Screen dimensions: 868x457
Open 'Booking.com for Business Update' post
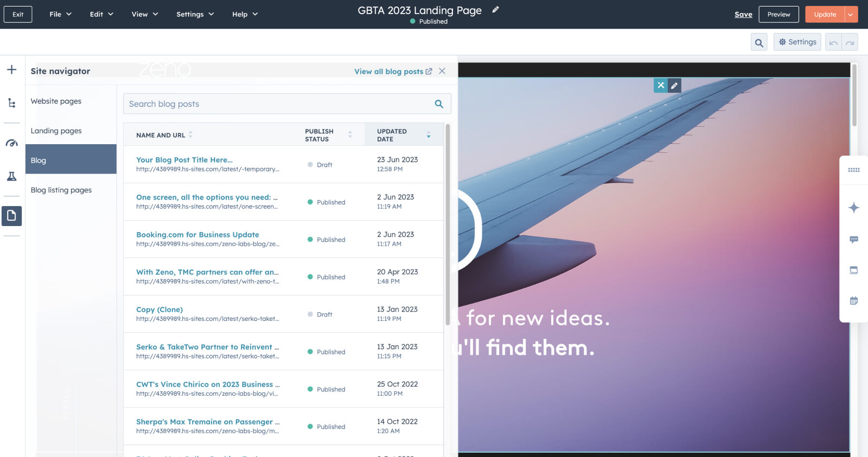197,235
